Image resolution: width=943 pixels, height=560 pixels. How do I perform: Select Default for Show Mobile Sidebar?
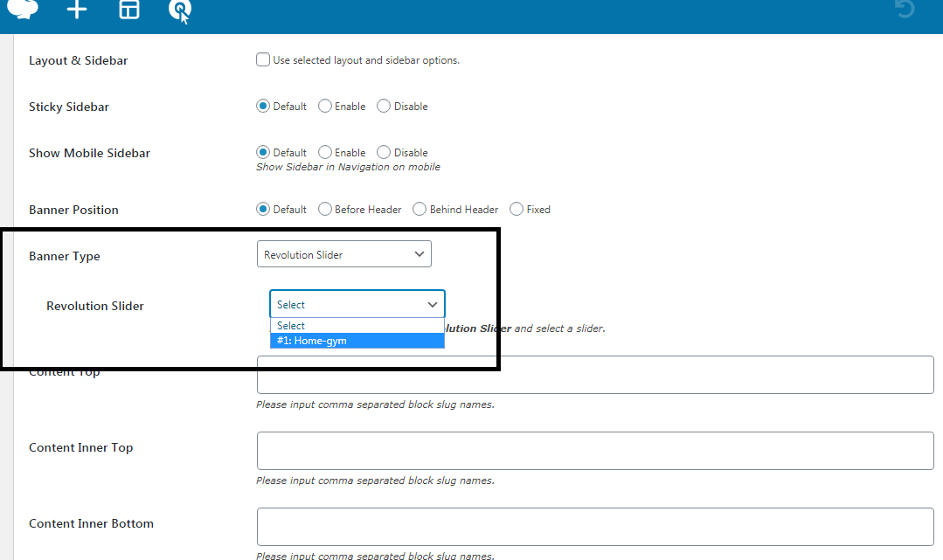pyautogui.click(x=263, y=152)
